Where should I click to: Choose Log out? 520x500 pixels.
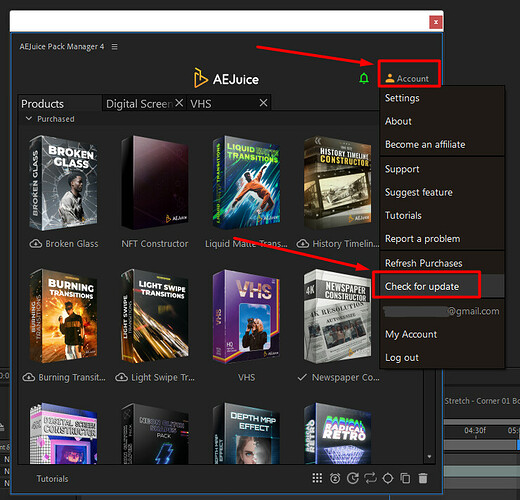[x=442, y=358]
